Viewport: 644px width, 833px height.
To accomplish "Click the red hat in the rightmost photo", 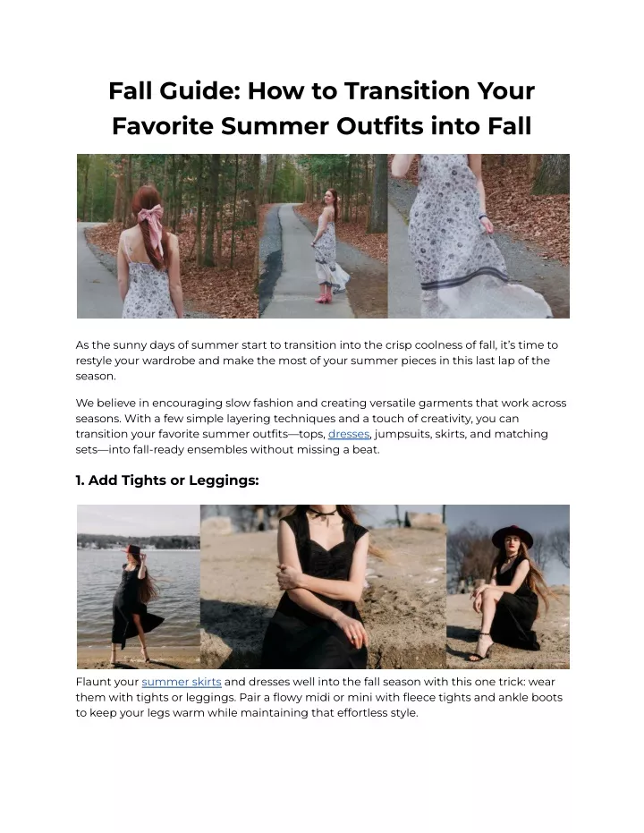I will point(513,536).
